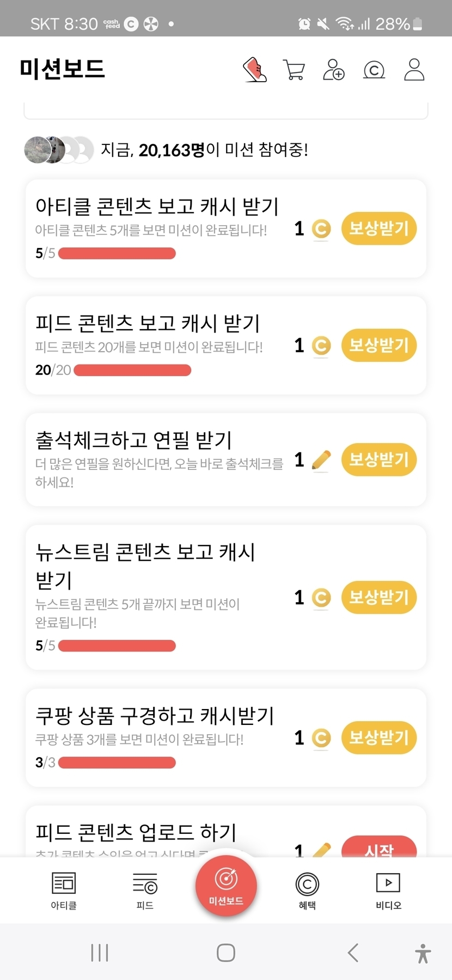452x980 pixels.
Task: Go to the 아티클 tab
Action: point(64,890)
